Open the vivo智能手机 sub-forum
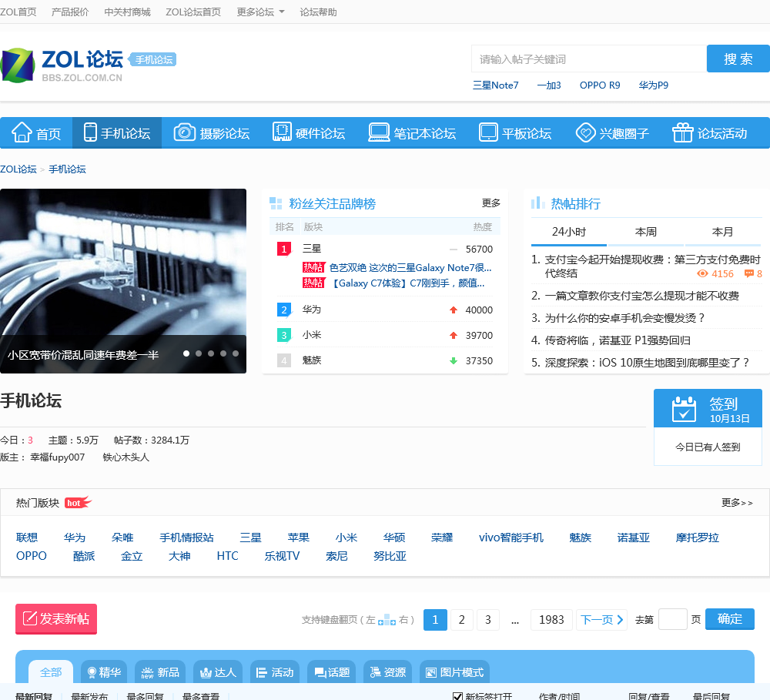The height and width of the screenshot is (700, 770). coord(511,538)
